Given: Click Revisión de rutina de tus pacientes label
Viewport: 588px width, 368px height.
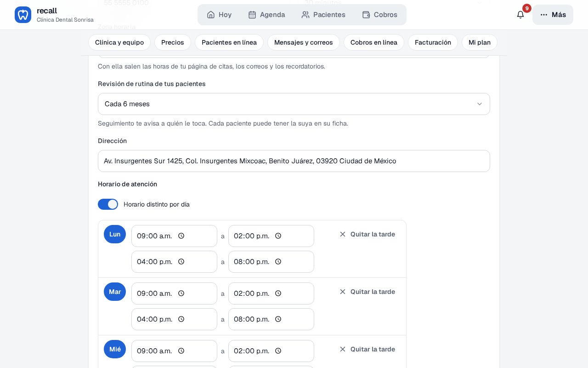Looking at the screenshot, I should click(152, 84).
